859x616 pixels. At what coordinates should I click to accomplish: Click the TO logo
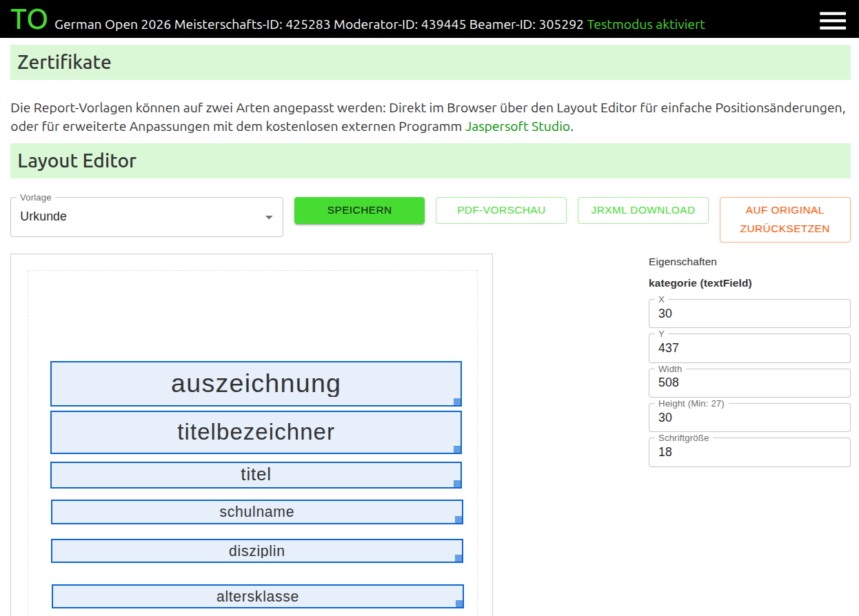point(30,19)
